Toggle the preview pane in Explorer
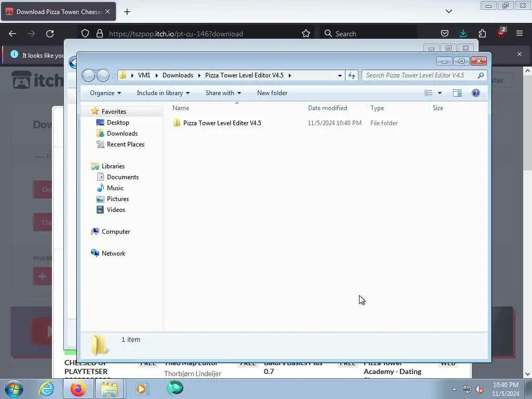Viewport: 532px width, 399px height. click(x=457, y=93)
